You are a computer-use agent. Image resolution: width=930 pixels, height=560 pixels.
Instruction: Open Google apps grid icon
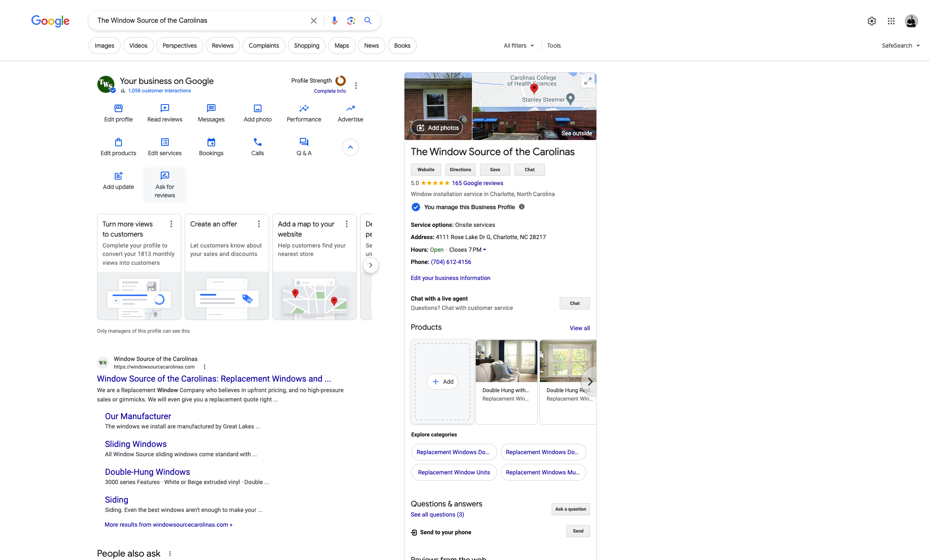point(891,21)
